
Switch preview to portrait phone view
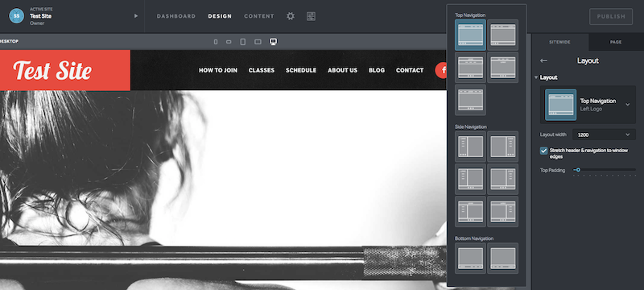click(x=216, y=42)
